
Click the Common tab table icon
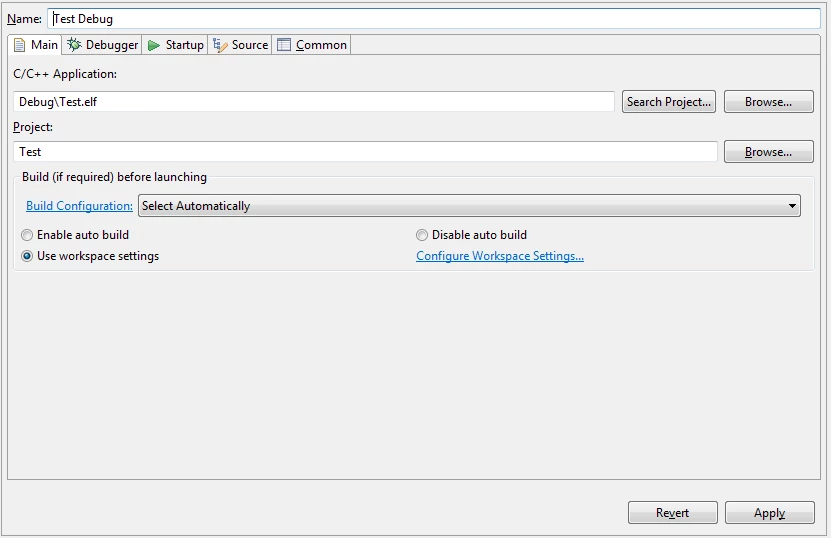click(284, 45)
